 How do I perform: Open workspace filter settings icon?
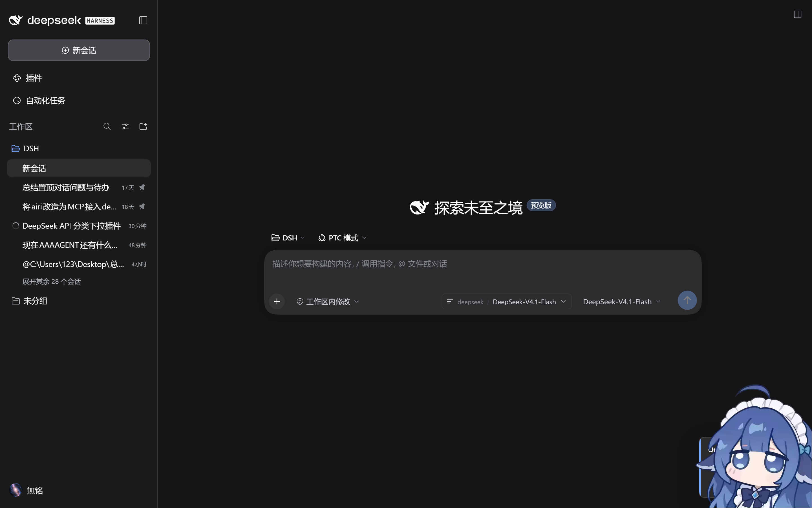pos(125,127)
